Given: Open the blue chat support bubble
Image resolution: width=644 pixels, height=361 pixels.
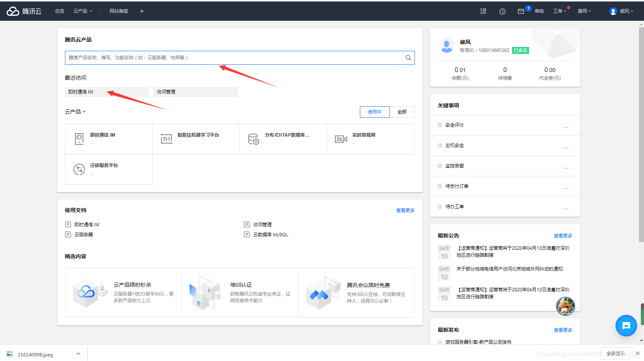Looking at the screenshot, I should (626, 326).
